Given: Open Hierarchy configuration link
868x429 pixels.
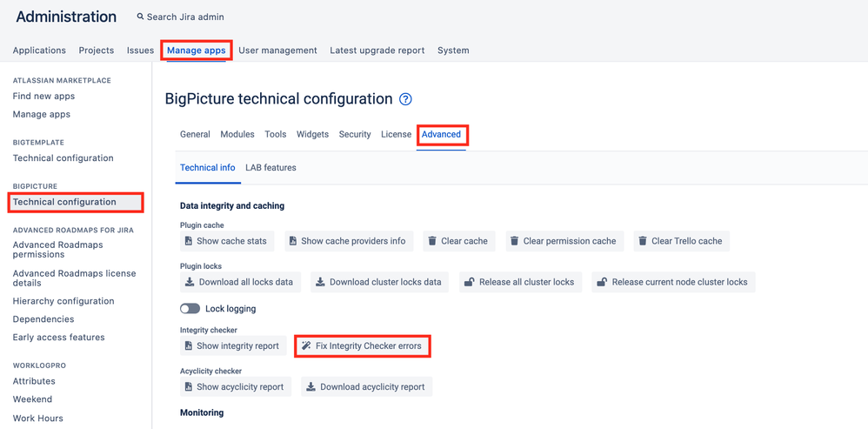Looking at the screenshot, I should pyautogui.click(x=63, y=302).
